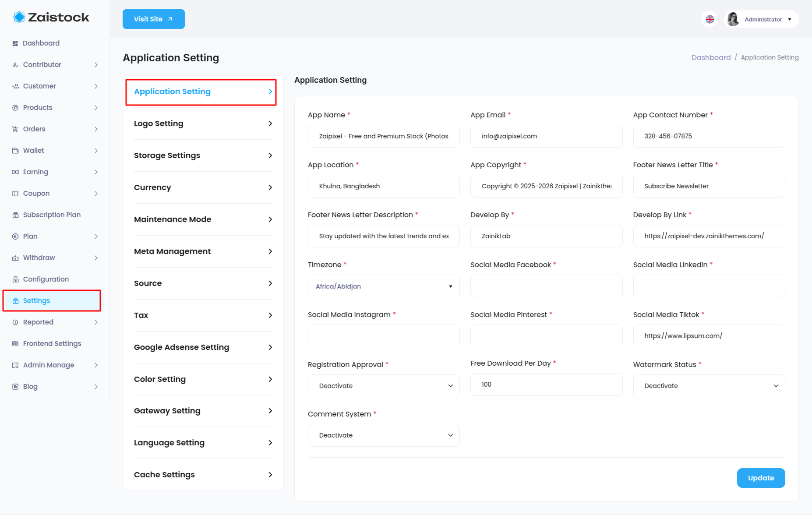Open the Logo Setting section
Image resolution: width=812 pixels, height=515 pixels.
(203, 123)
